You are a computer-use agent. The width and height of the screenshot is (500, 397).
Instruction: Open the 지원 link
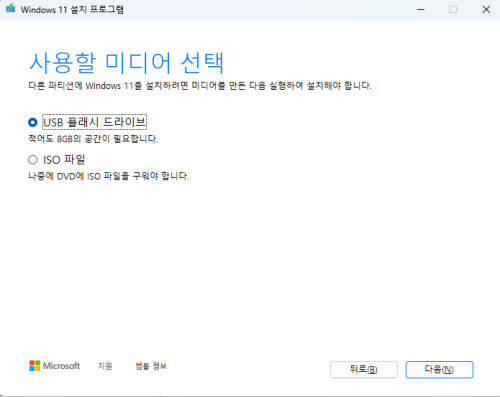pos(105,366)
